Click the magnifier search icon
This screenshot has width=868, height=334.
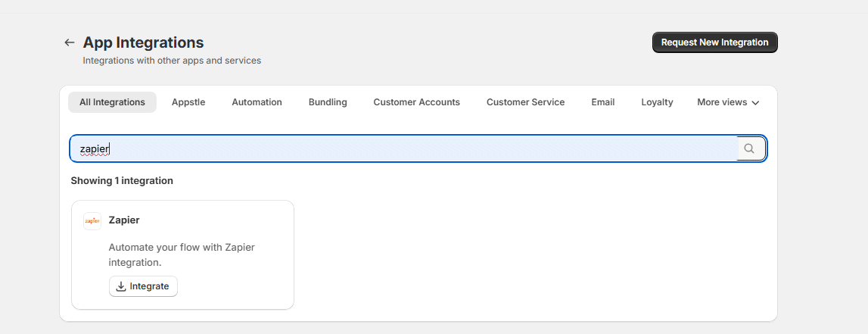(749, 148)
